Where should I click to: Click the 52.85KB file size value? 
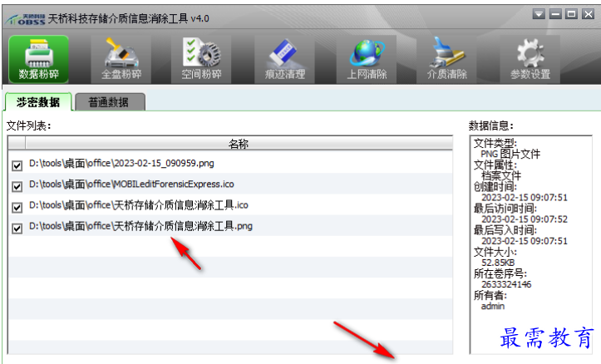[498, 263]
